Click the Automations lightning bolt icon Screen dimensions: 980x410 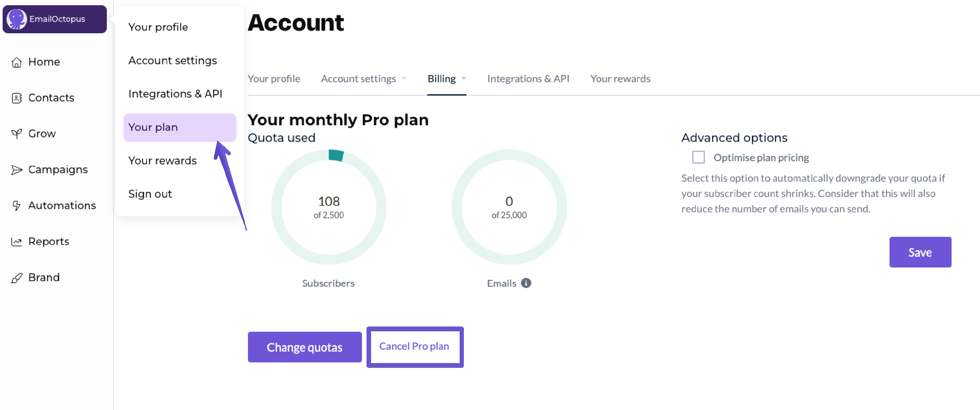tap(16, 205)
